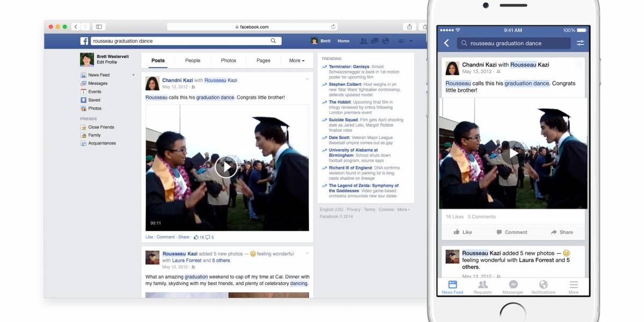Tap the Like button on the phone post
The height and width of the screenshot is (322, 644).
pyautogui.click(x=463, y=232)
